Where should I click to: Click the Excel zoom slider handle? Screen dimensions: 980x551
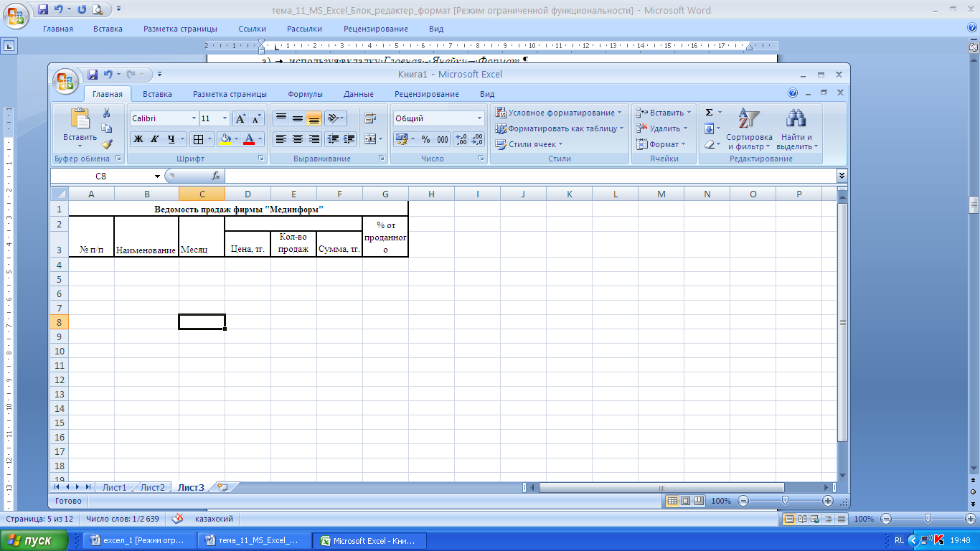pos(785,501)
